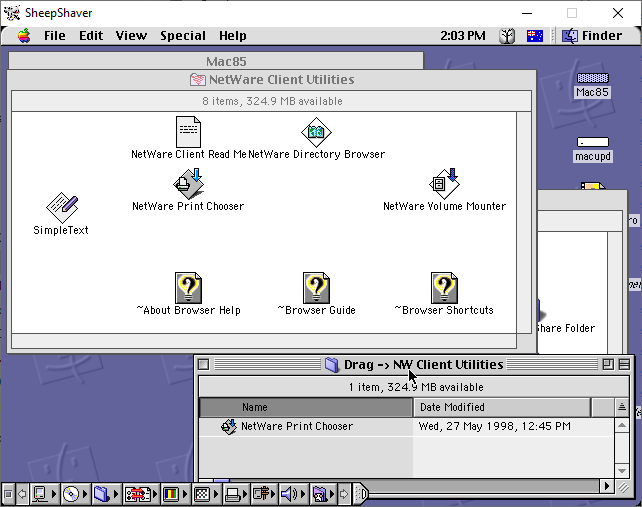Select the NetWare Print Chooser row name text
Image resolution: width=642 pixels, height=507 pixels.
pos(297,426)
